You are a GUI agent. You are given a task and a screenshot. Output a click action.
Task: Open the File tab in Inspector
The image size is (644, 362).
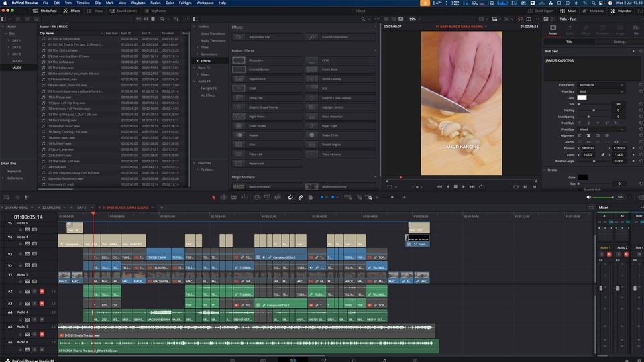[x=636, y=30]
